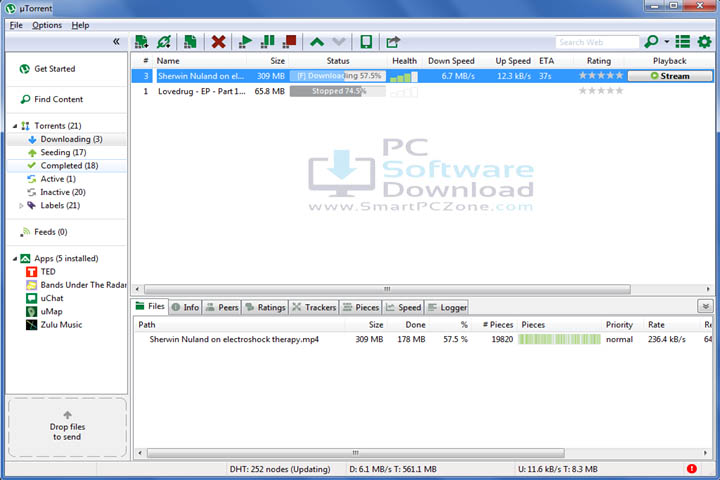Switch to the Trackers tab
The image size is (720, 480).
(314, 307)
